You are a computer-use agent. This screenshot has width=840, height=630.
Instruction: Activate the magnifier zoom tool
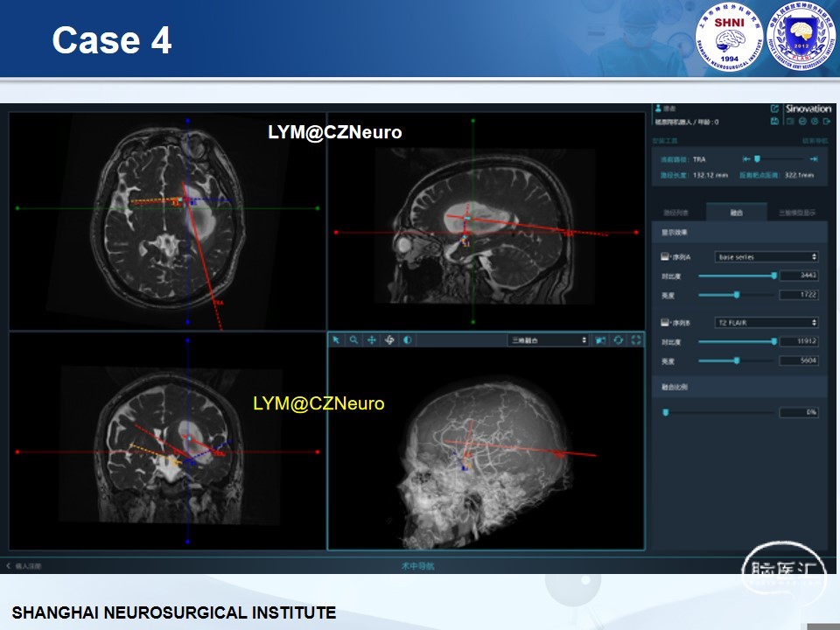353,339
